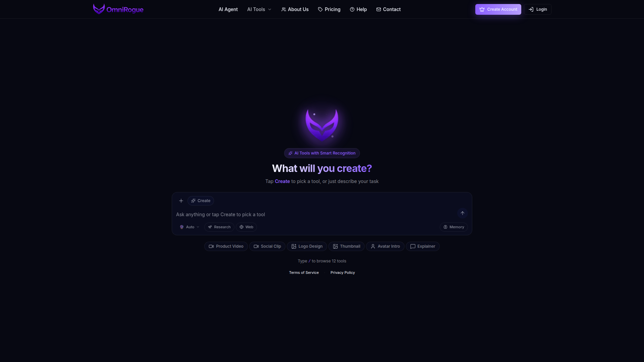644x362 pixels.
Task: Toggle Research mode on
Action: [x=219, y=227]
